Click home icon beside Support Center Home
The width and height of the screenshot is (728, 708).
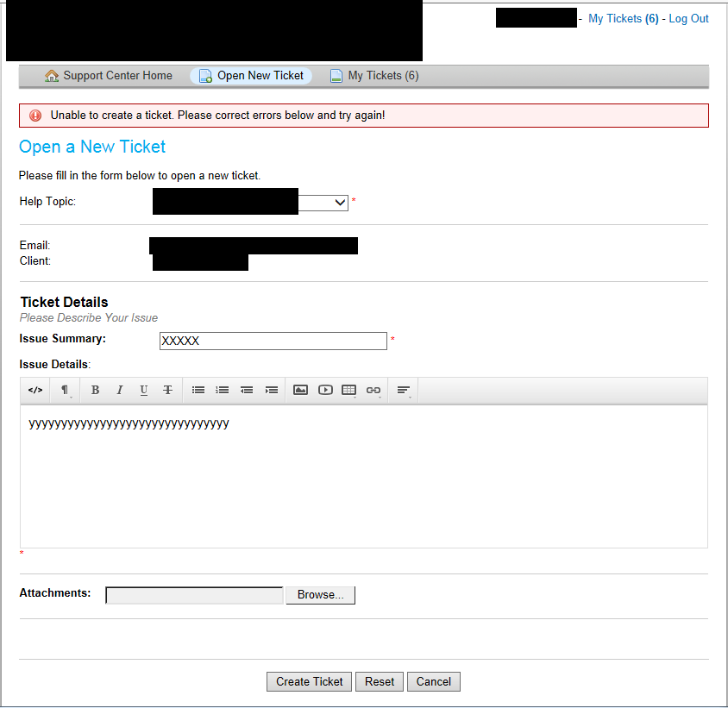pyautogui.click(x=51, y=76)
